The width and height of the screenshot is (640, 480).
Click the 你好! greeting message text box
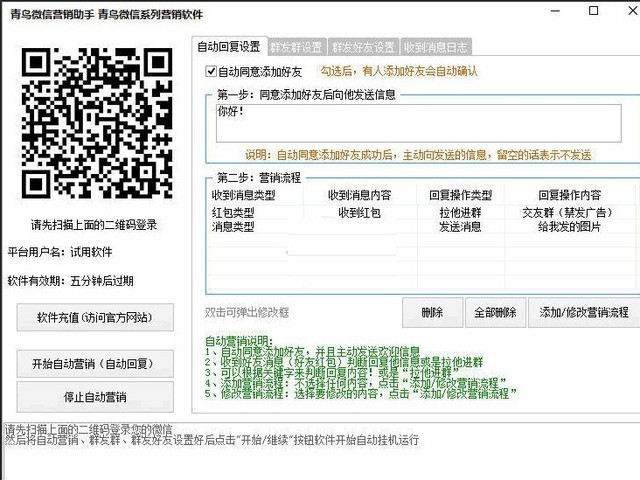418,123
